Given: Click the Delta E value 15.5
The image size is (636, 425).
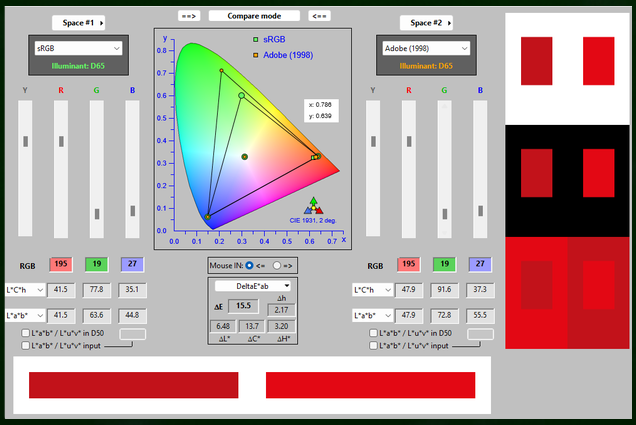Looking at the screenshot, I should (x=243, y=306).
